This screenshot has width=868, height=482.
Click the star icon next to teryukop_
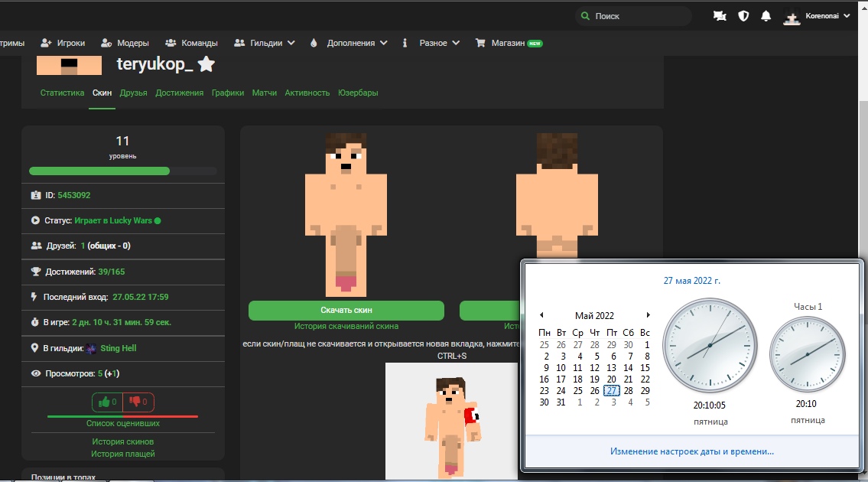[206, 65]
